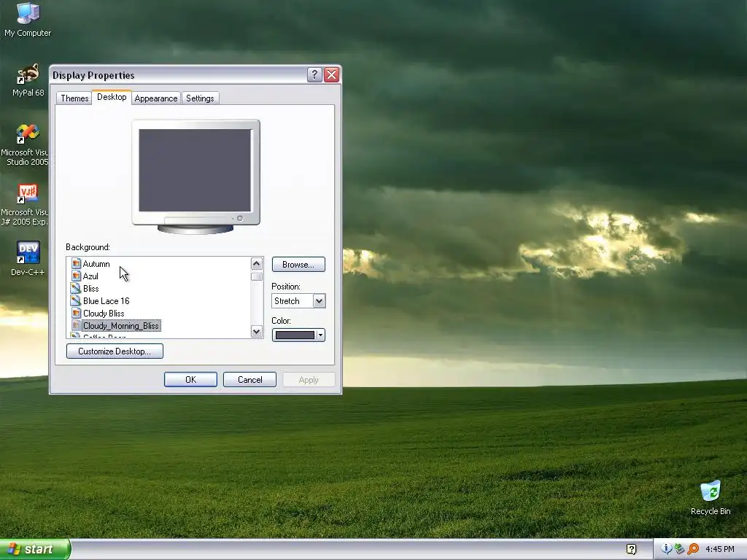Click the Blue Lace 16 bitmap icon
The image size is (747, 560).
76,300
